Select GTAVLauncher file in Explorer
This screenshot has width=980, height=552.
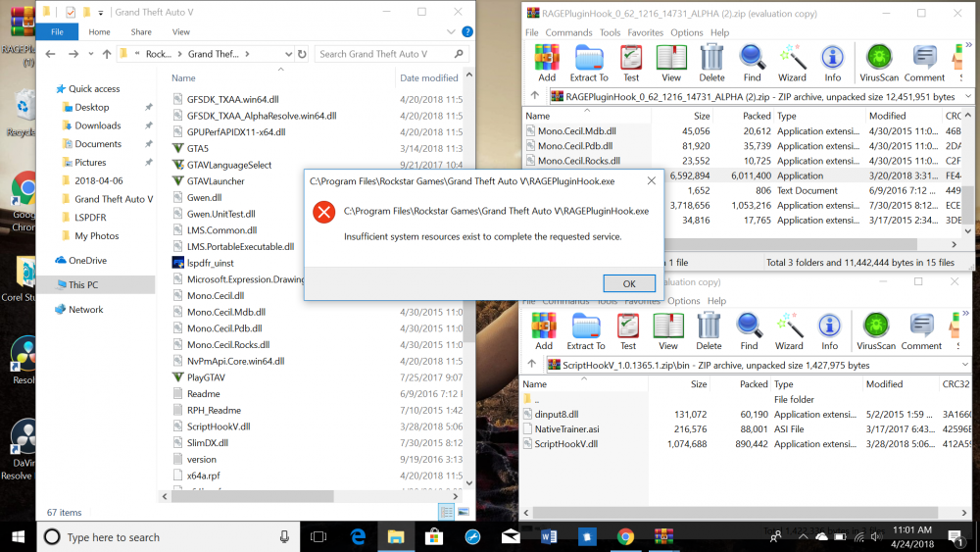216,181
